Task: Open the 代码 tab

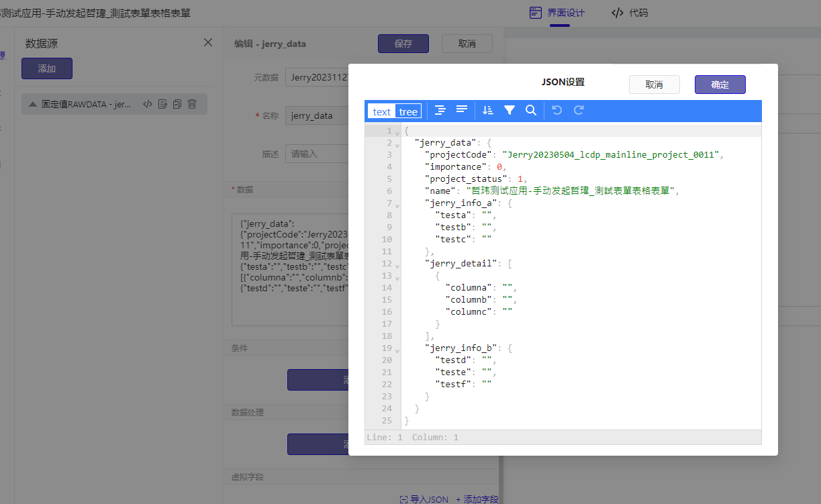Action: pyautogui.click(x=630, y=13)
